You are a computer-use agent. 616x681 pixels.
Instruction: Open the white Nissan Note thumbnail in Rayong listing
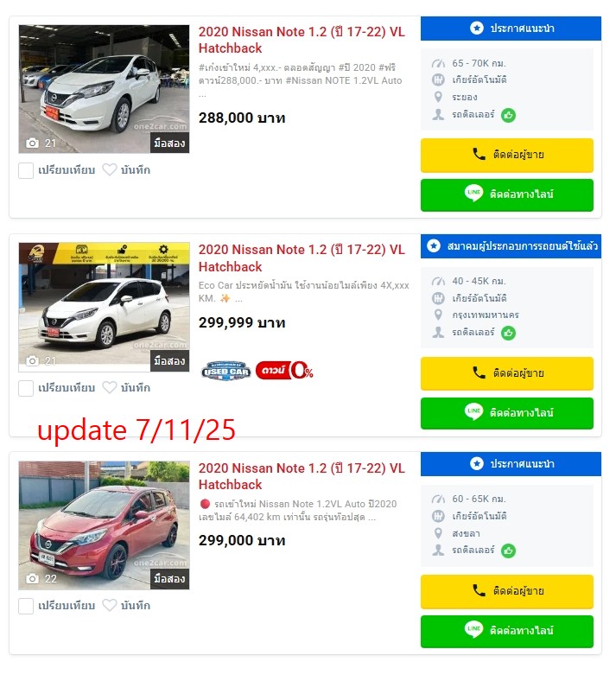tap(104, 89)
